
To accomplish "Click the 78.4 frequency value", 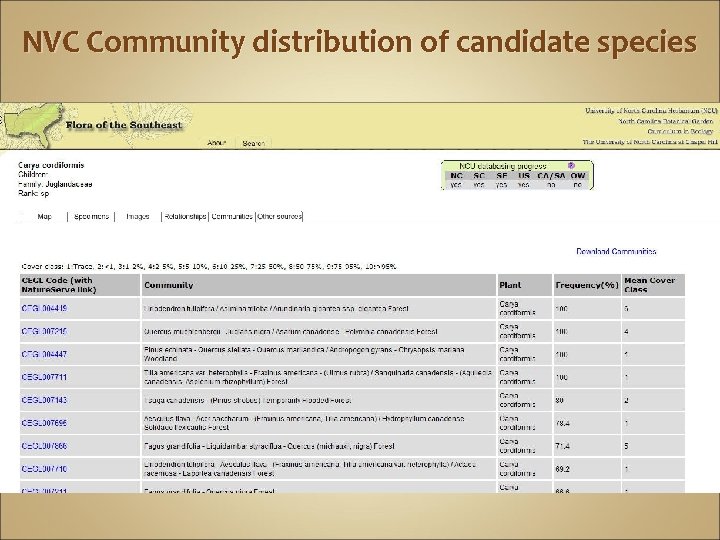I will pyautogui.click(x=562, y=423).
